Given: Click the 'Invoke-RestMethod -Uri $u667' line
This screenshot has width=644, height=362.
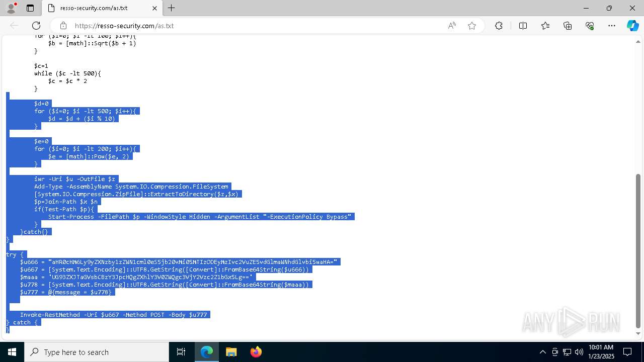Looking at the screenshot, I should tap(114, 315).
